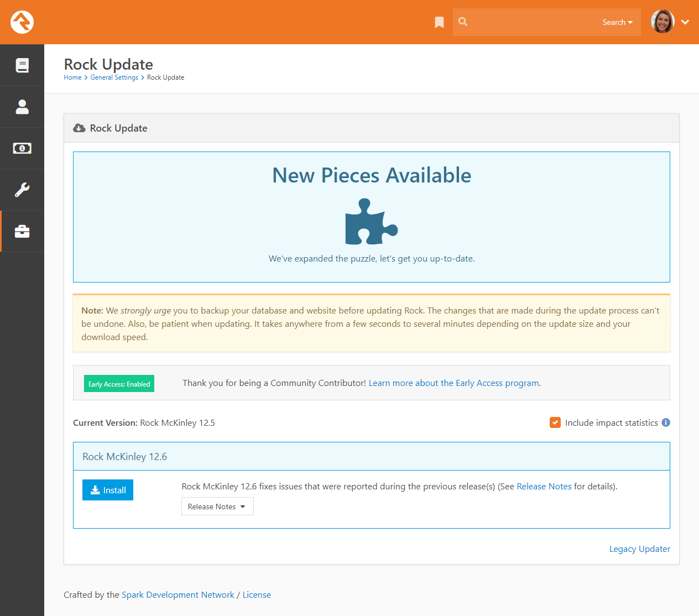699x616 pixels.
Task: Click the impact statistics info icon
Action: pos(666,422)
